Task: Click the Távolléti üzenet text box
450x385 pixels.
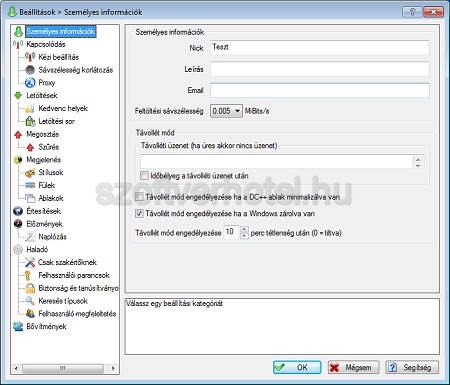Action: point(277,162)
